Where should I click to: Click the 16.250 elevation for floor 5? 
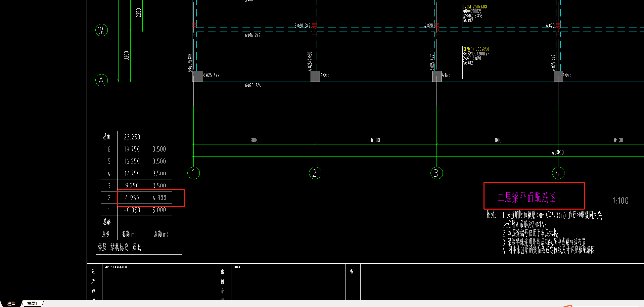pos(132,161)
